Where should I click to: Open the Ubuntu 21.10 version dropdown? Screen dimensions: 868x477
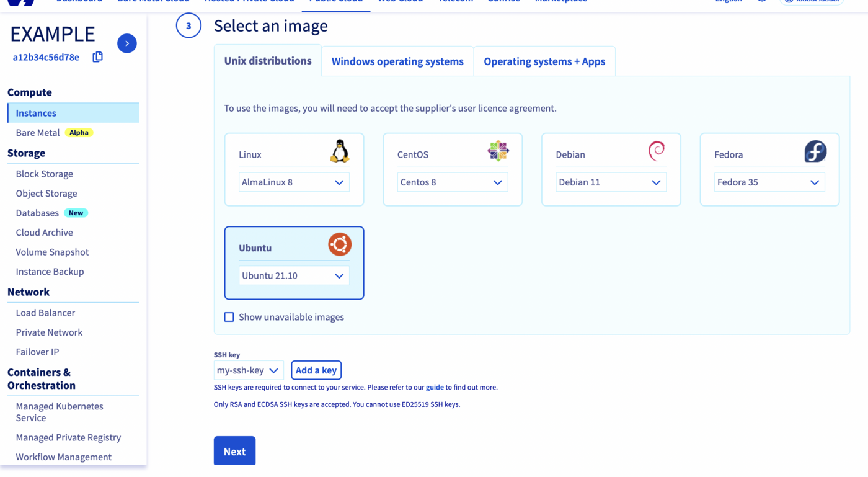pos(293,275)
